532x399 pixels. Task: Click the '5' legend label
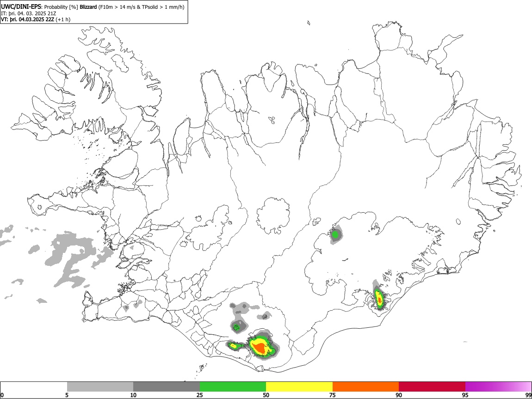67,395
